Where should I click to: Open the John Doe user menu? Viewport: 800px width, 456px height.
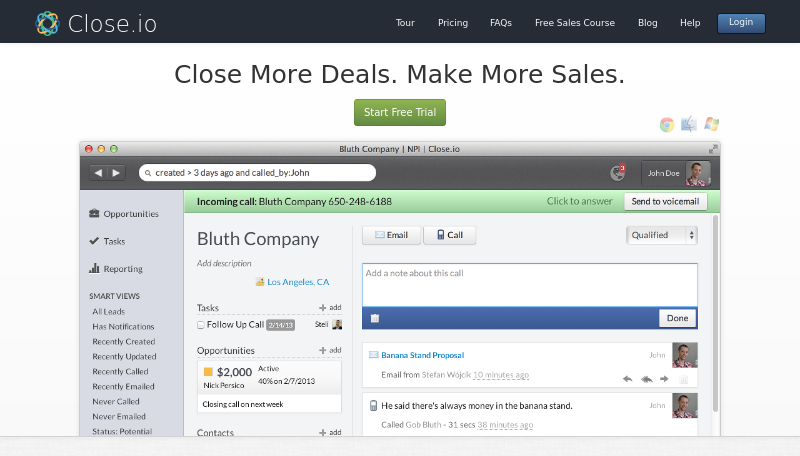[677, 173]
